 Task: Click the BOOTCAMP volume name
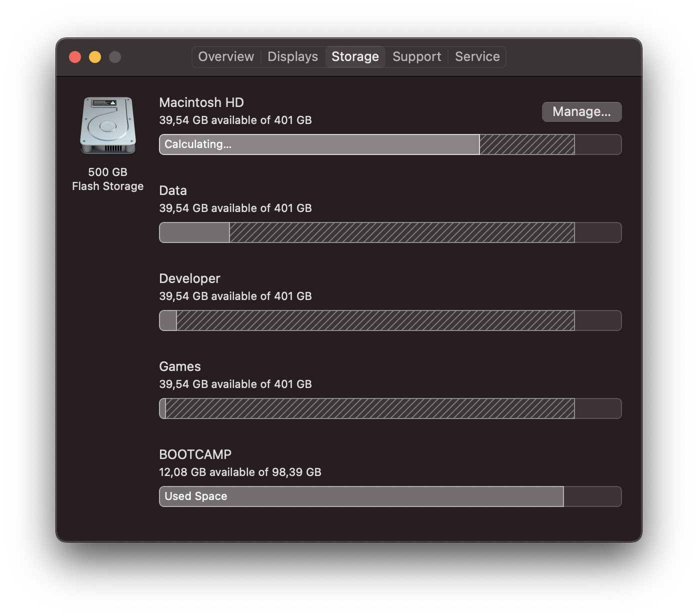tap(195, 454)
